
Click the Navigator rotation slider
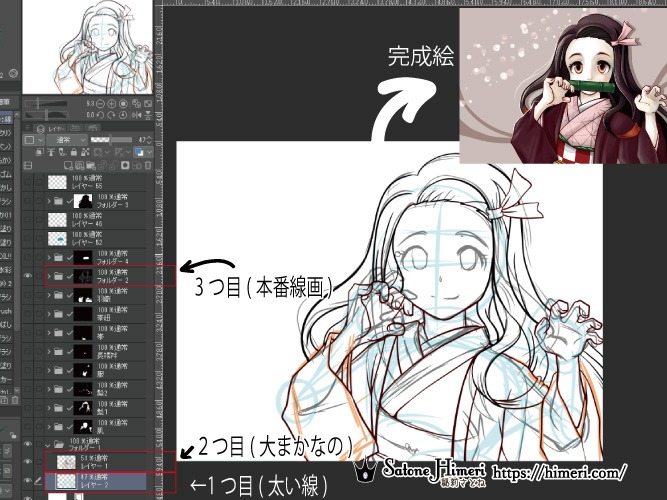[46, 115]
